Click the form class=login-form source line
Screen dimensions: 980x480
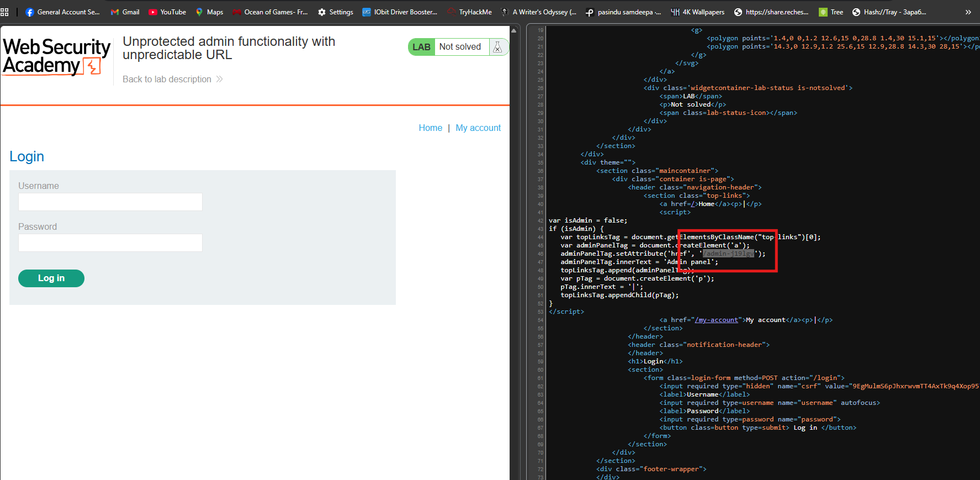pos(744,378)
